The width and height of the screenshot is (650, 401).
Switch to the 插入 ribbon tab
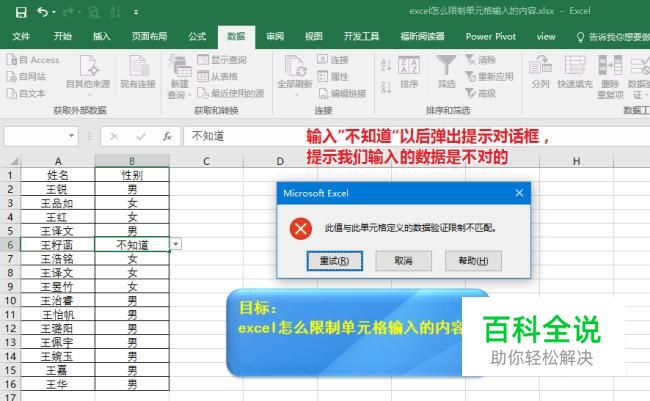tap(102, 36)
